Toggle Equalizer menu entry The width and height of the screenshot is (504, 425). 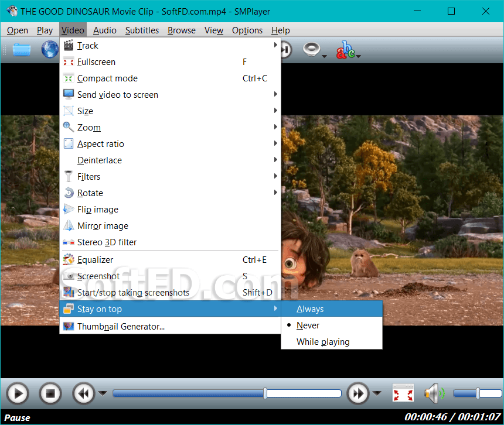pos(170,259)
